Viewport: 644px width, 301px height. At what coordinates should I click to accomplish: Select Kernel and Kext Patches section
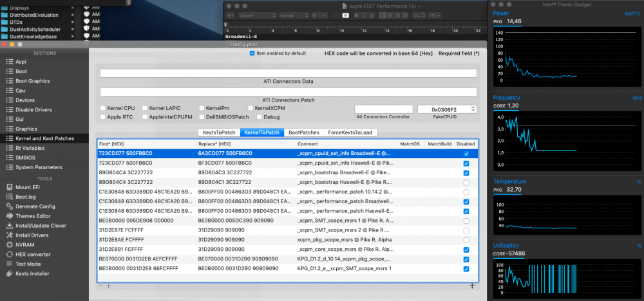(45, 139)
